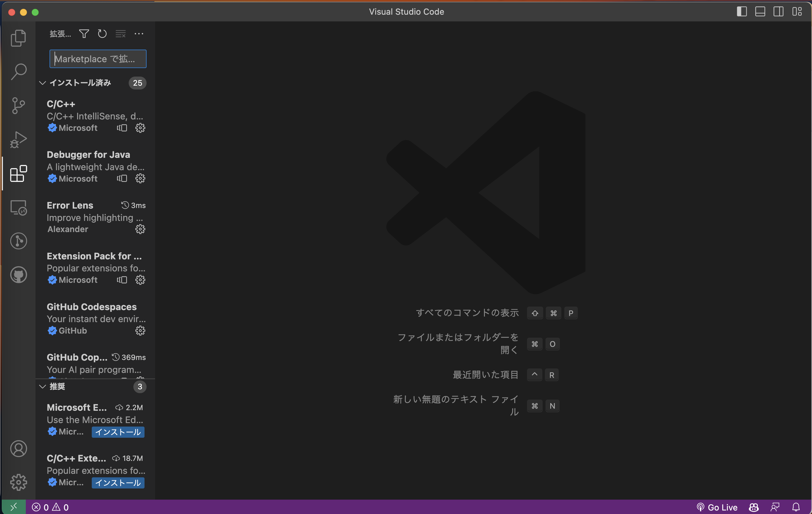Open the Accounts icon in activity bar
Image resolution: width=812 pixels, height=514 pixels.
coord(18,449)
